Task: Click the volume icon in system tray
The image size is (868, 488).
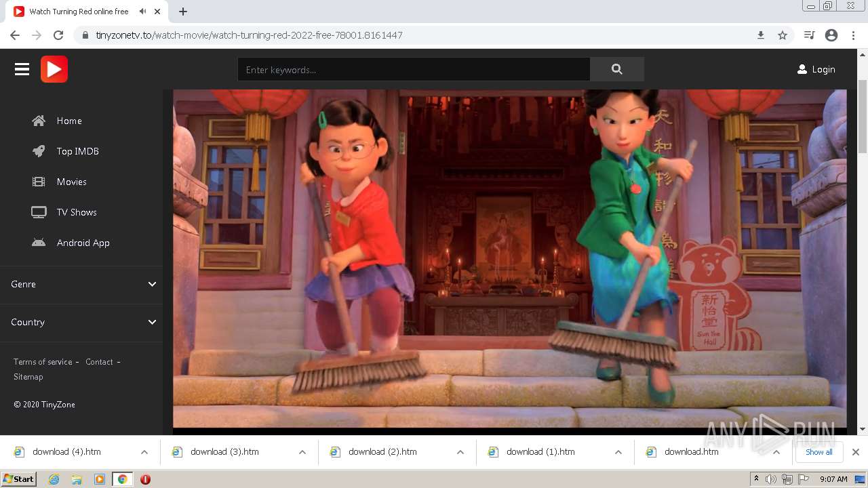Action: tap(771, 479)
